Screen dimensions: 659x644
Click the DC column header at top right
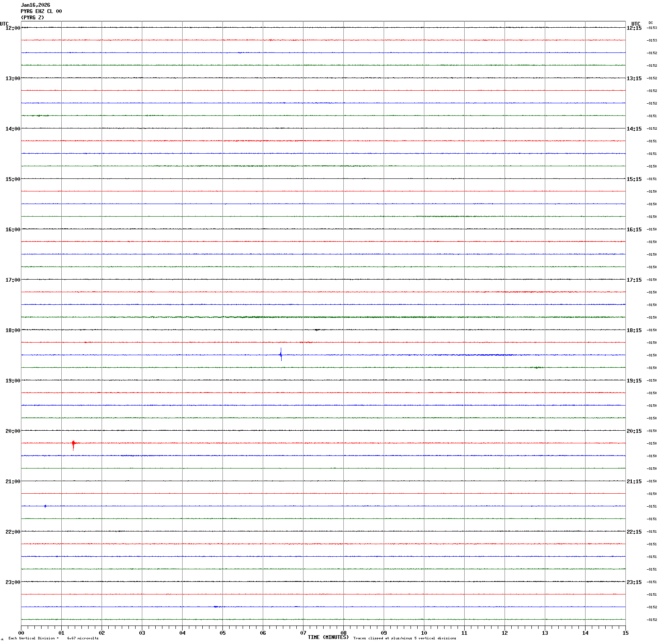pyautogui.click(x=651, y=23)
